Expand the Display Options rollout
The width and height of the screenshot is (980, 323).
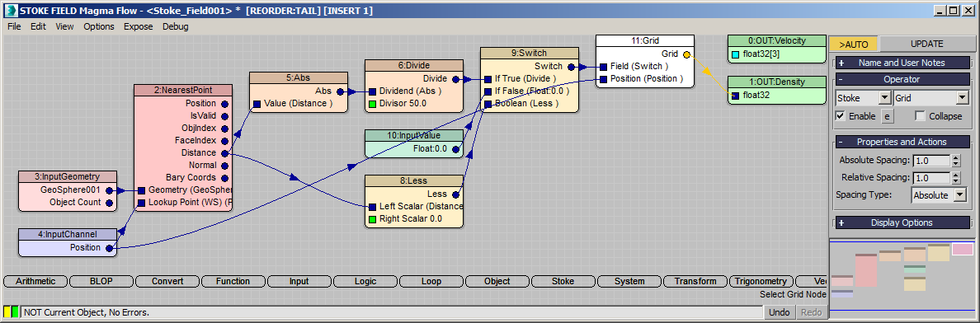[902, 222]
